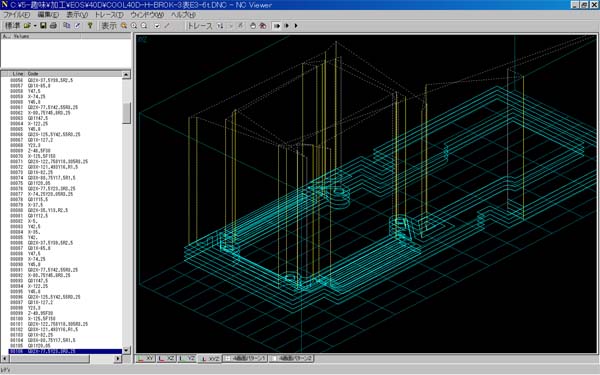Viewport: 600px width, 375px height.
Task: Click the zoom-in magnifier icon
Action: [x=134, y=26]
